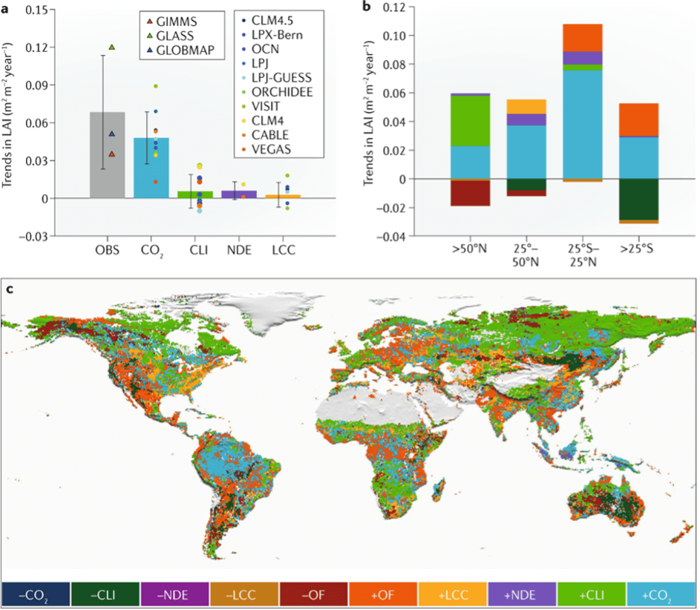
Task: Select the purple +NDE color swatch
Action: 524,594
